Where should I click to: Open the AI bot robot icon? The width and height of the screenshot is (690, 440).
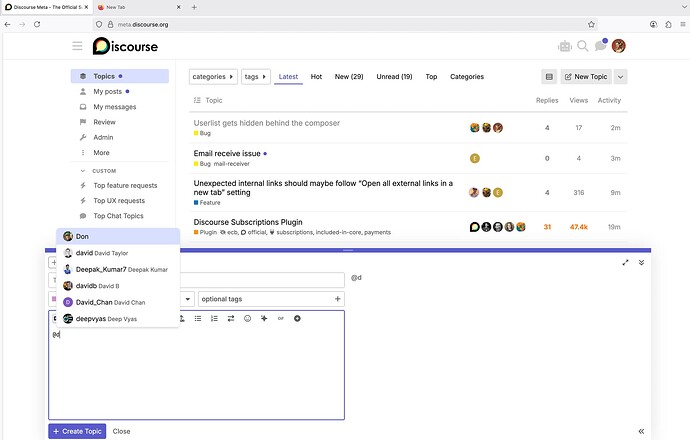(x=565, y=46)
